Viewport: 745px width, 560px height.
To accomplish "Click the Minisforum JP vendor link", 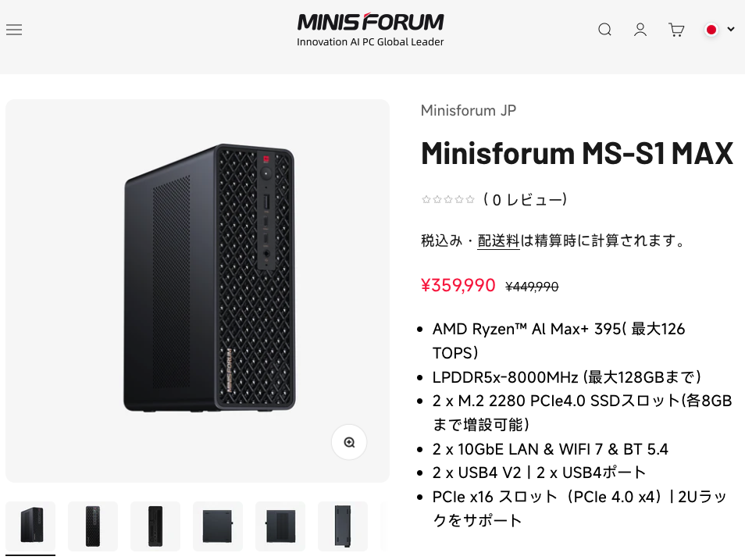I will click(468, 110).
